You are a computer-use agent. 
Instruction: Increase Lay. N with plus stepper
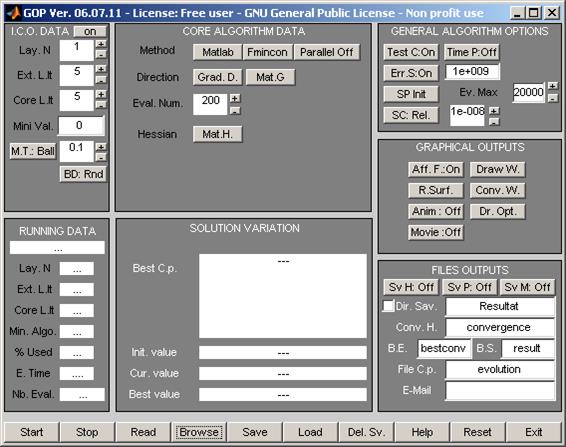tap(101, 44)
